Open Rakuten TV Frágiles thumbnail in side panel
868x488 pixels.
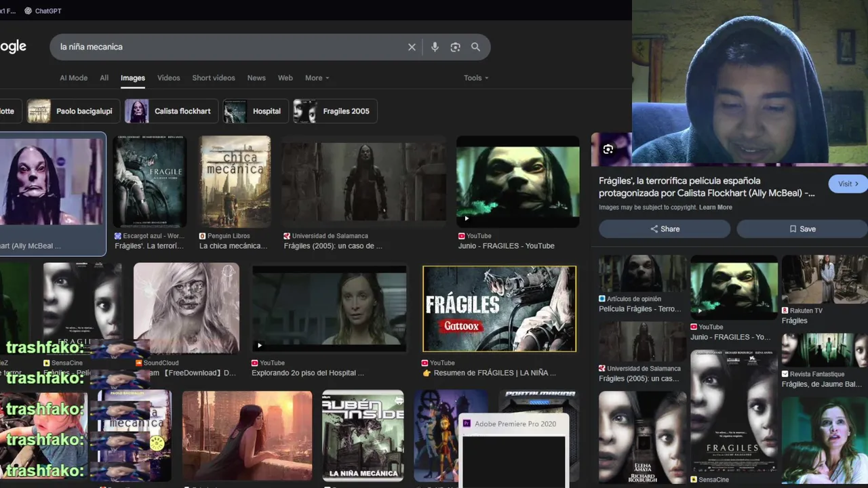click(x=825, y=279)
